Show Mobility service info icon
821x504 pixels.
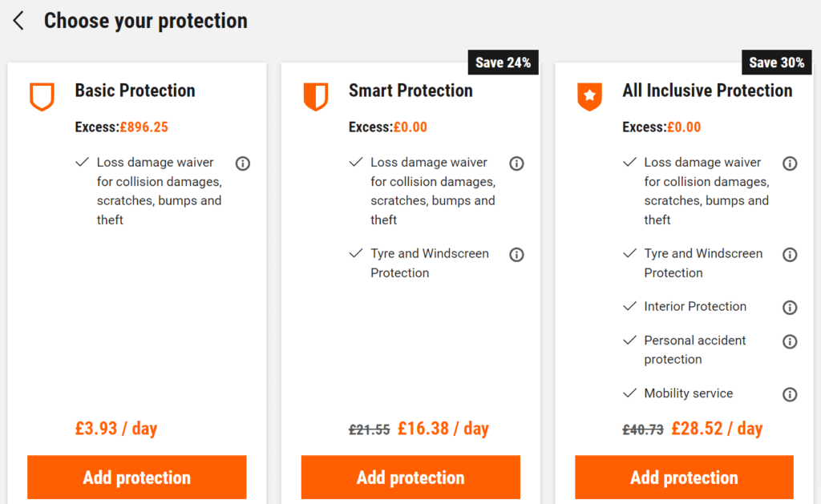790,394
